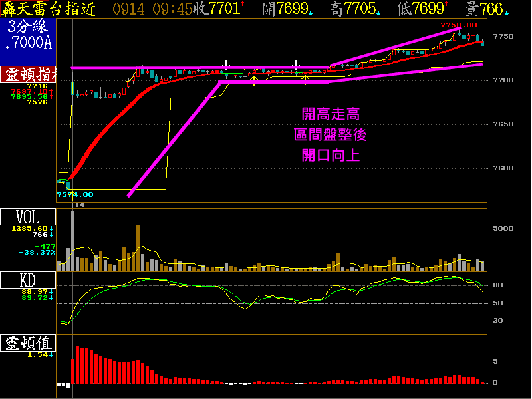Click the cyan down arrow beside 量766

coord(506,11)
